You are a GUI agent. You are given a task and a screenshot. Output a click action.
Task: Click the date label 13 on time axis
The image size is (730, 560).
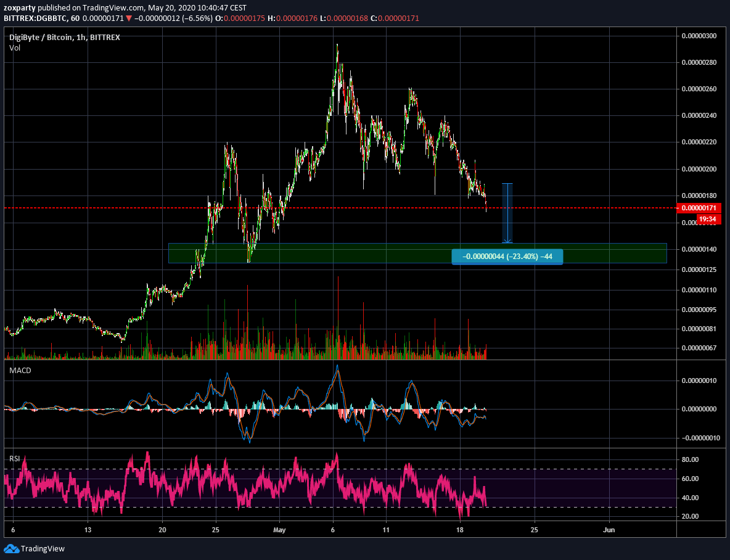tap(88, 530)
